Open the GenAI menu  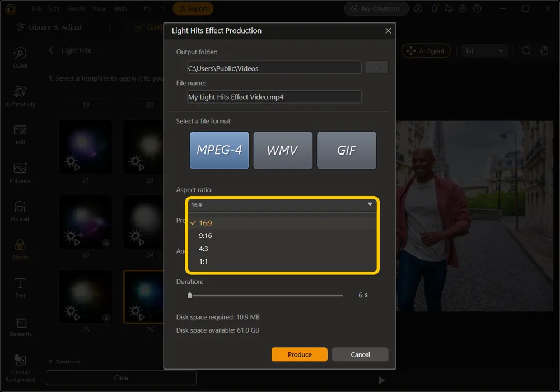(76, 8)
